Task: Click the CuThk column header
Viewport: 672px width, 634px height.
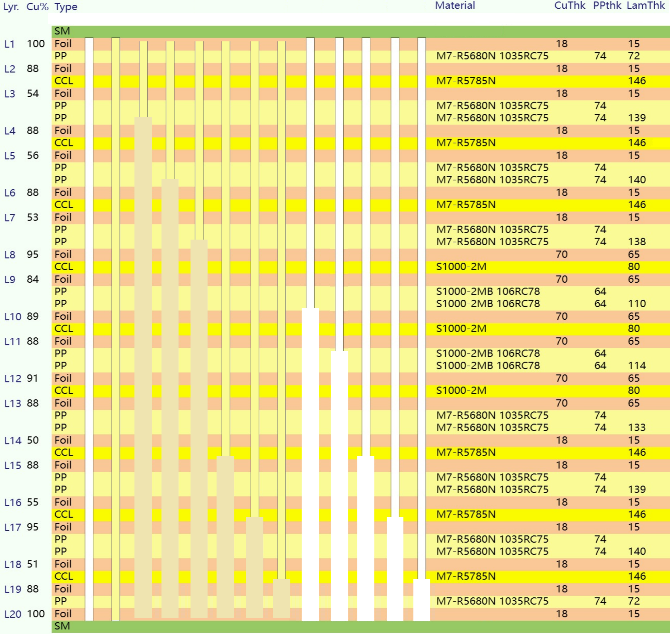Action: [x=570, y=5]
